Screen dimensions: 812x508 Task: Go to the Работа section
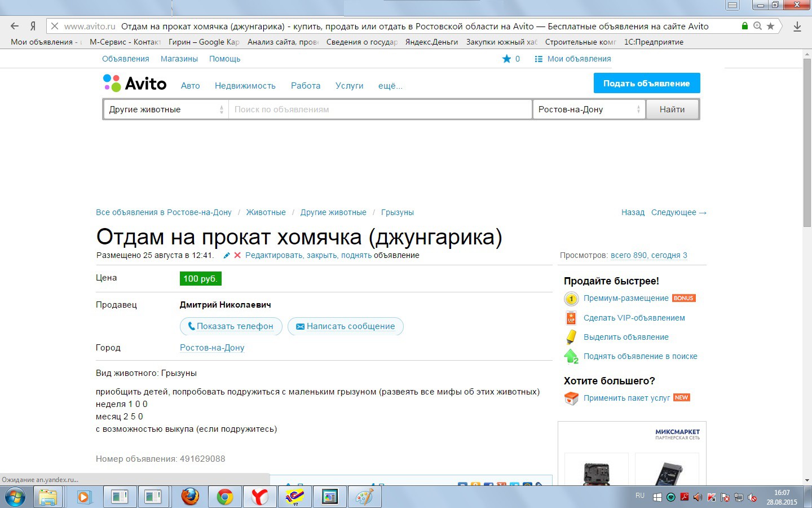pos(305,86)
